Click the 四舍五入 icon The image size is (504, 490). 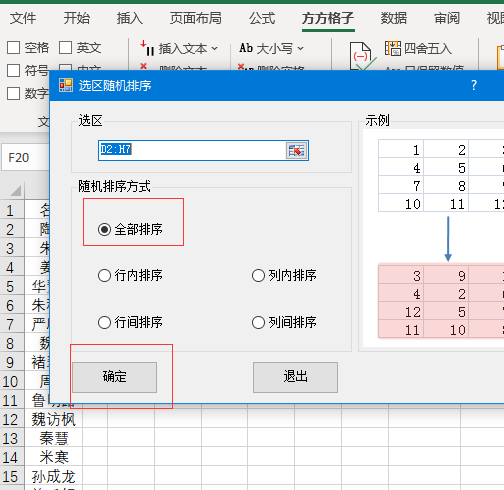(393, 48)
